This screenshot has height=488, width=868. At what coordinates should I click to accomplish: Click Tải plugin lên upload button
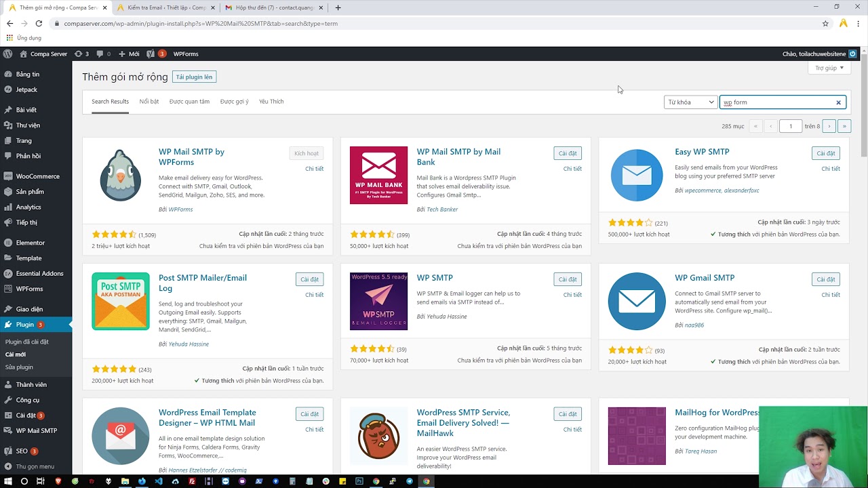tap(194, 77)
